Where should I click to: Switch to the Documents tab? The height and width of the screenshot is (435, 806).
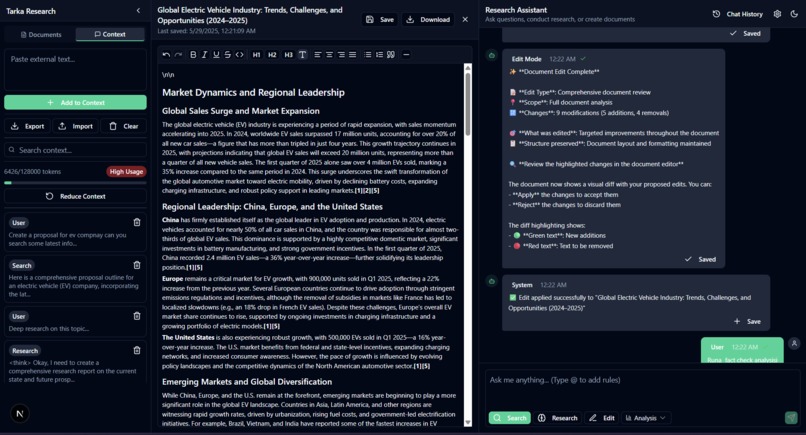click(x=41, y=34)
